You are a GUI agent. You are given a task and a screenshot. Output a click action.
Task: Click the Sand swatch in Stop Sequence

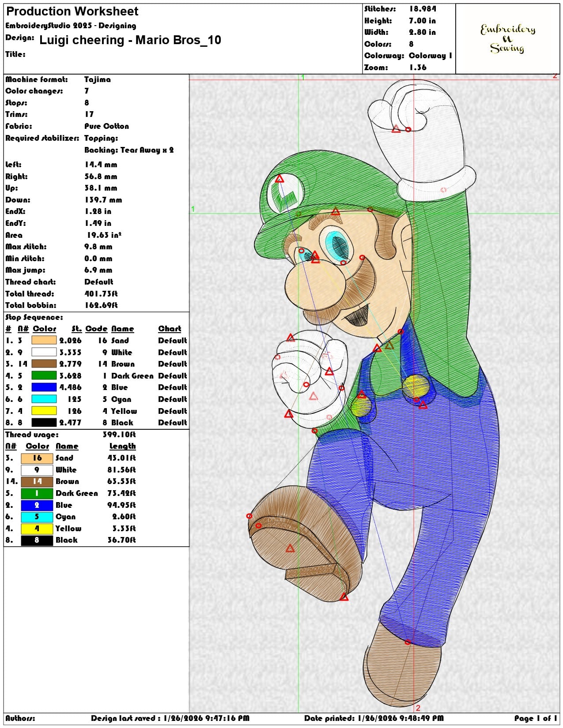pos(44,340)
